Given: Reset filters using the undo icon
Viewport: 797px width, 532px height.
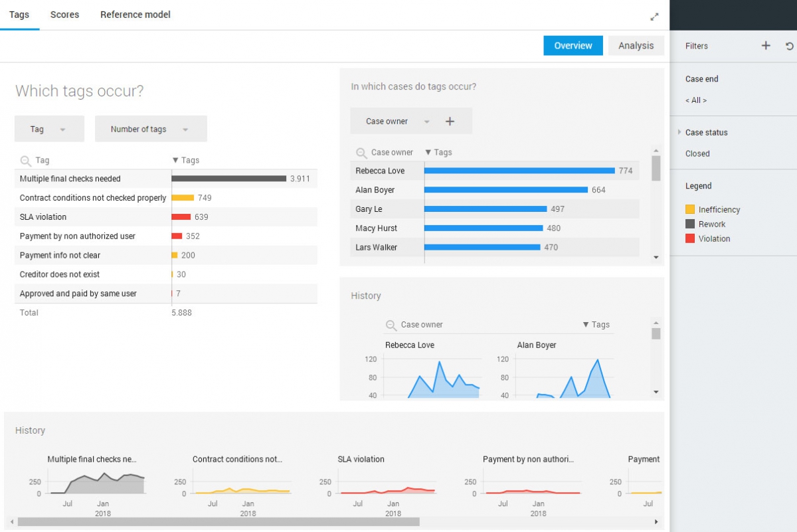Looking at the screenshot, I should coord(789,46).
